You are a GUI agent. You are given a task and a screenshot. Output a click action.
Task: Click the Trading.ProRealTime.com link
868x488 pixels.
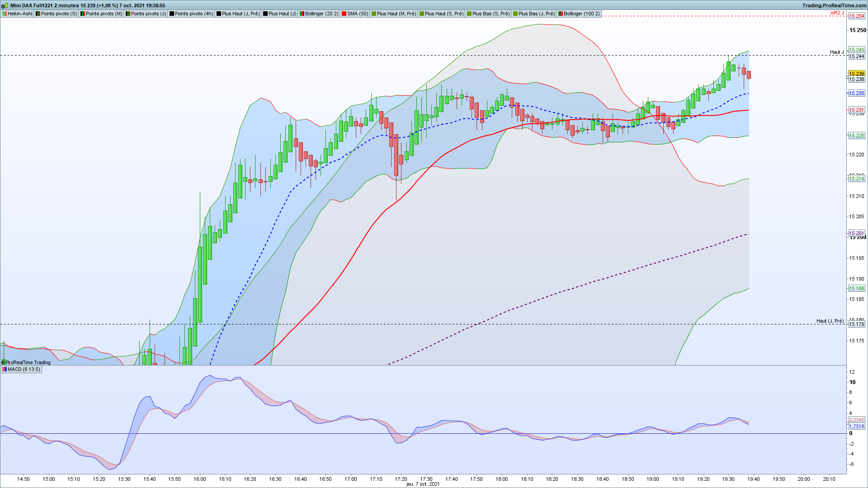(x=834, y=5)
